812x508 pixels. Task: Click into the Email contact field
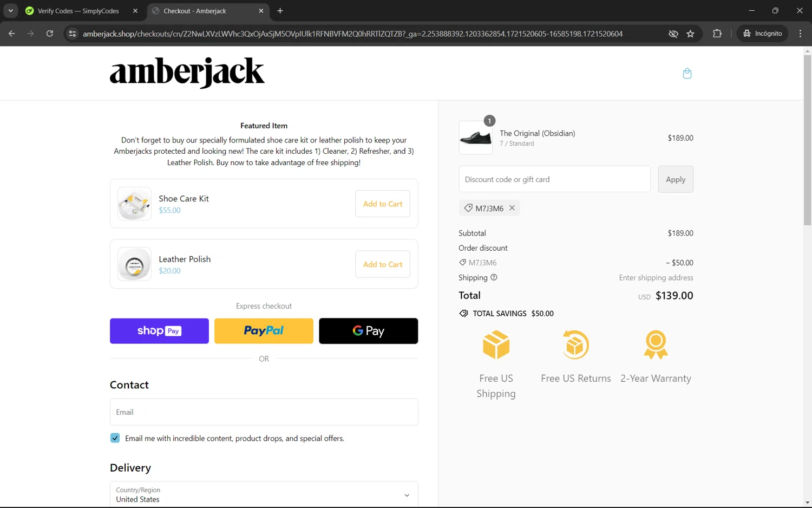click(264, 412)
